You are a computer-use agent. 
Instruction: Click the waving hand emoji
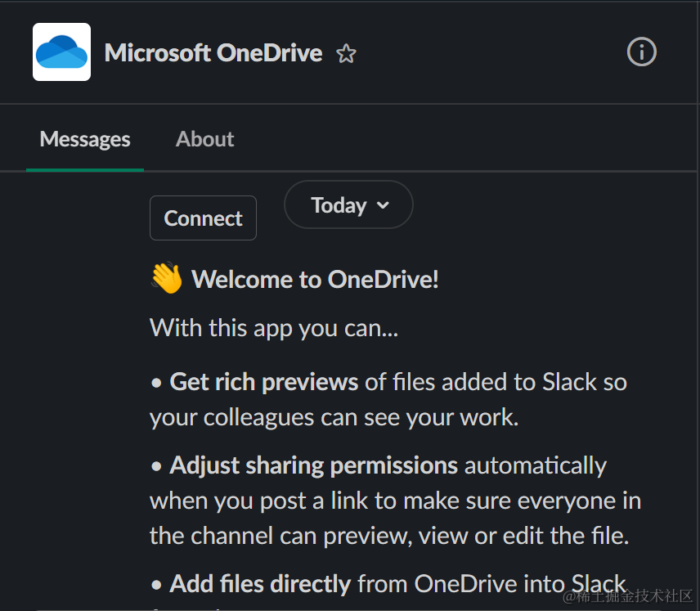tap(167, 279)
